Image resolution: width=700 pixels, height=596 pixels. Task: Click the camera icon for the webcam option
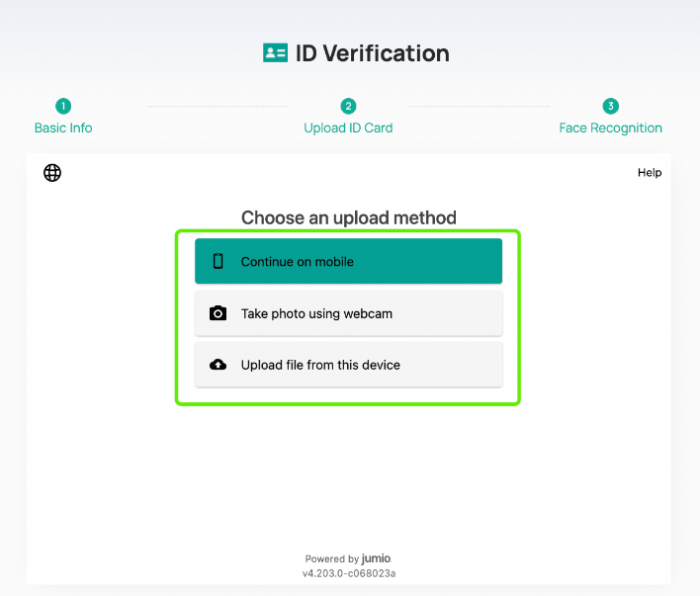pyautogui.click(x=218, y=313)
